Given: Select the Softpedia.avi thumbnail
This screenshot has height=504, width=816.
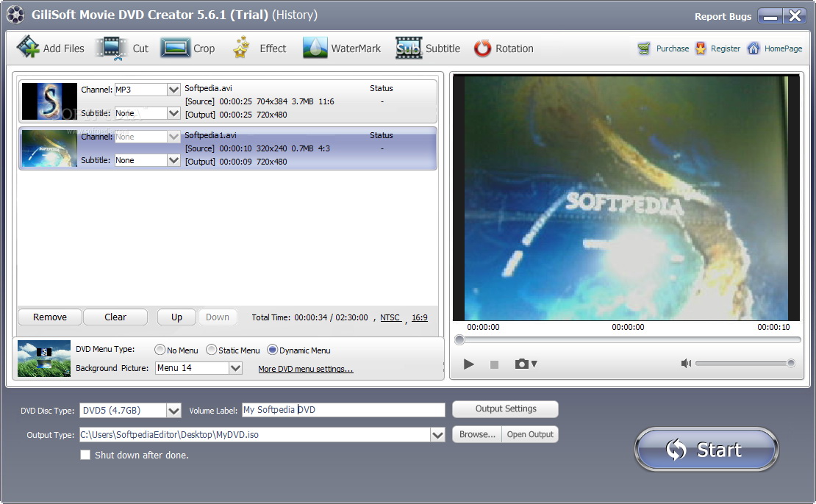Looking at the screenshot, I should click(49, 101).
